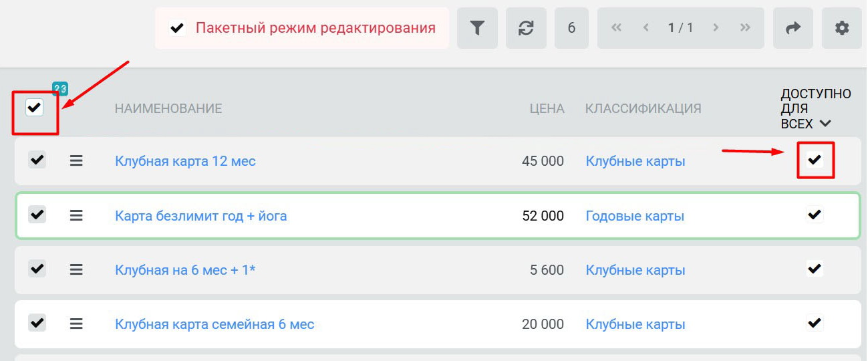
Task: Open the Карта безлимит год + йога link
Action: [x=200, y=216]
